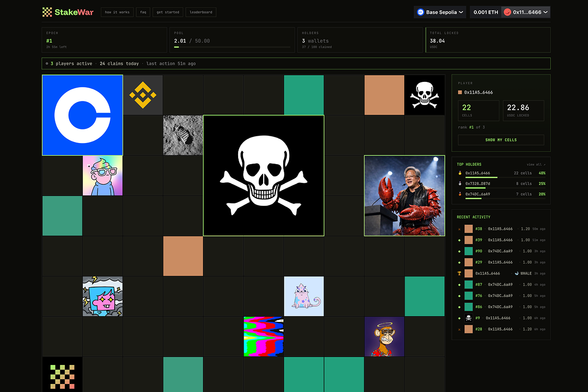Select the green cell right of the Bored Ape row above
This screenshot has width=588, height=392.
[425, 296]
